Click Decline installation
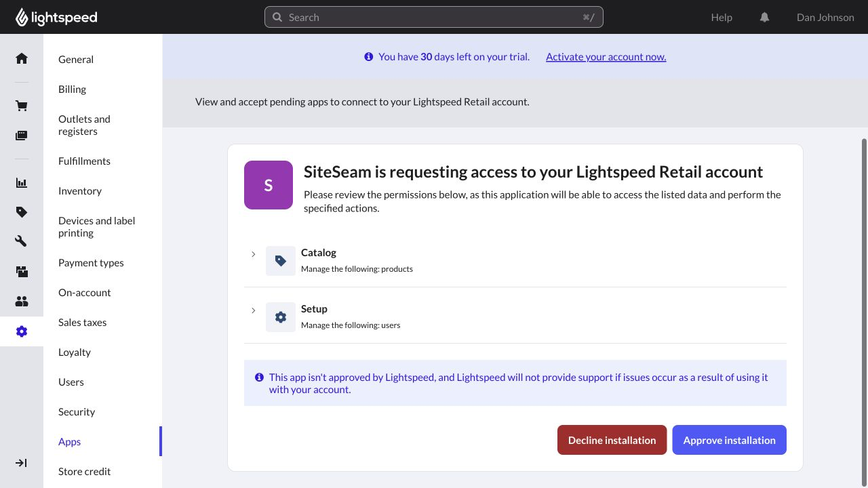 (x=612, y=440)
